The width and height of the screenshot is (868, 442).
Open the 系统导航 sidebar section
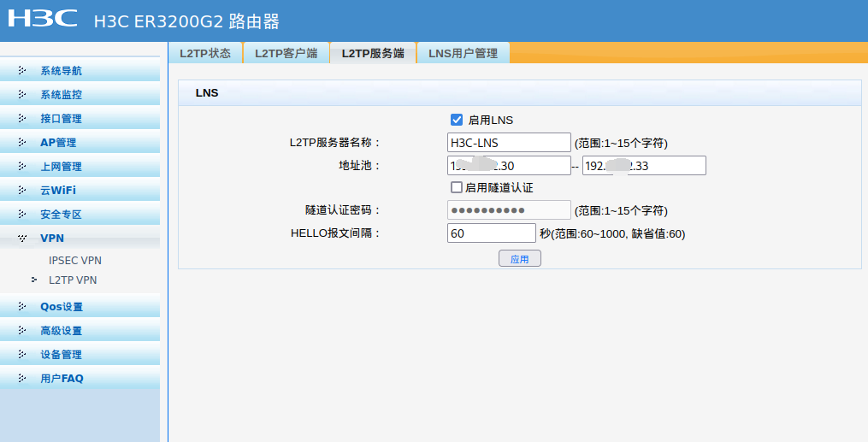click(x=80, y=70)
